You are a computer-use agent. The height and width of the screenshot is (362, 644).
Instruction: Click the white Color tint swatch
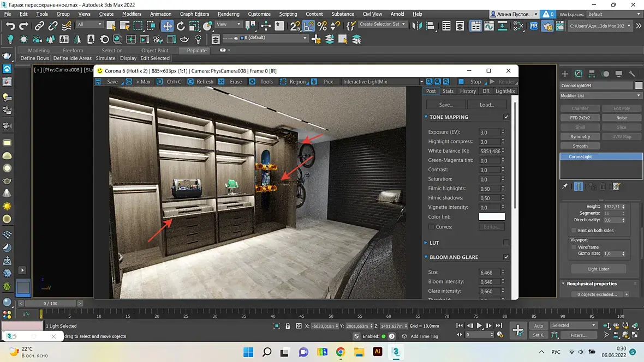click(x=492, y=217)
